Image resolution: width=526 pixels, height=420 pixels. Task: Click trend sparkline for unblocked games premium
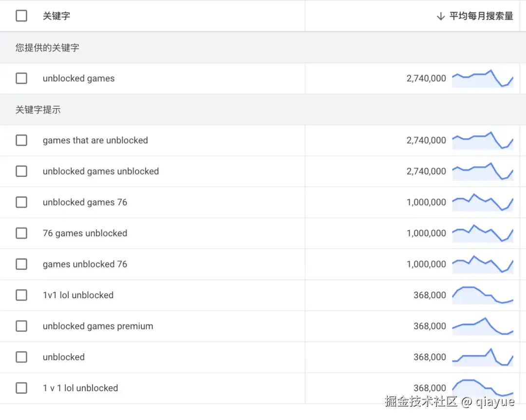(x=482, y=326)
